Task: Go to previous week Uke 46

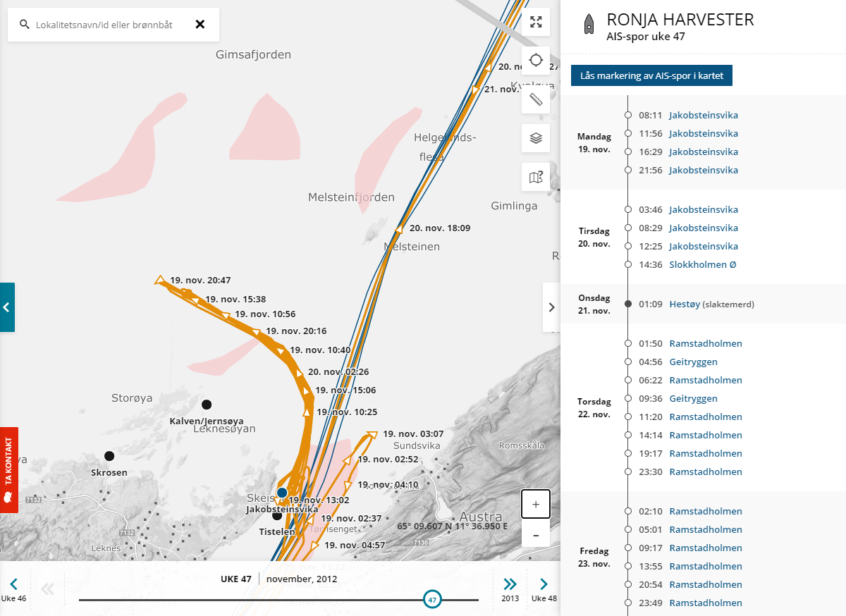Action: click(x=13, y=589)
